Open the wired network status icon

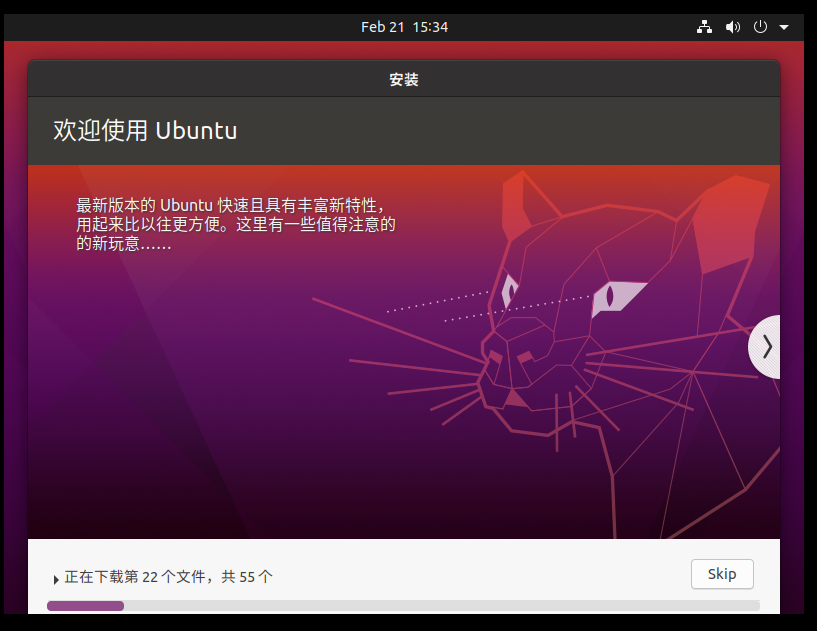pyautogui.click(x=704, y=27)
